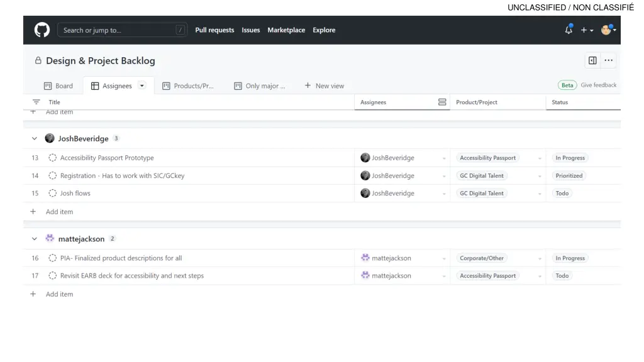Viewport: 644px width, 362px height.
Task: Open Revisit EARB deck for accessibility item
Action: [x=132, y=276]
